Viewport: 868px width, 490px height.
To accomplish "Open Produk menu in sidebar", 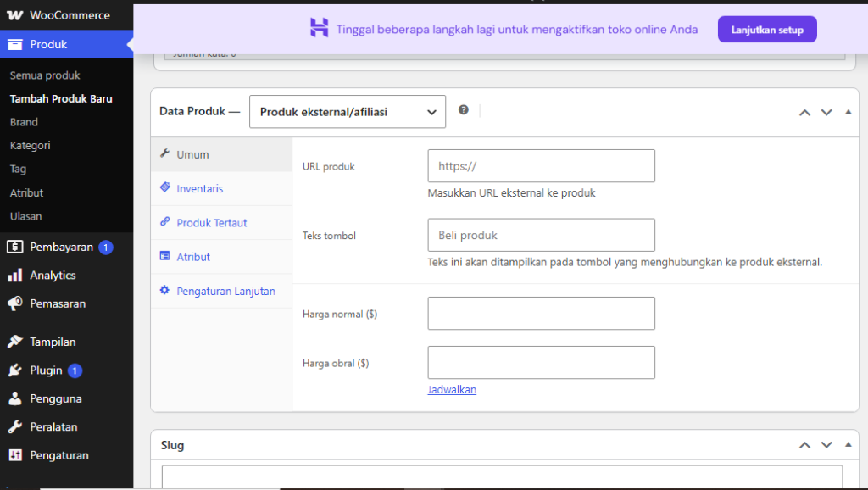I will click(x=66, y=44).
